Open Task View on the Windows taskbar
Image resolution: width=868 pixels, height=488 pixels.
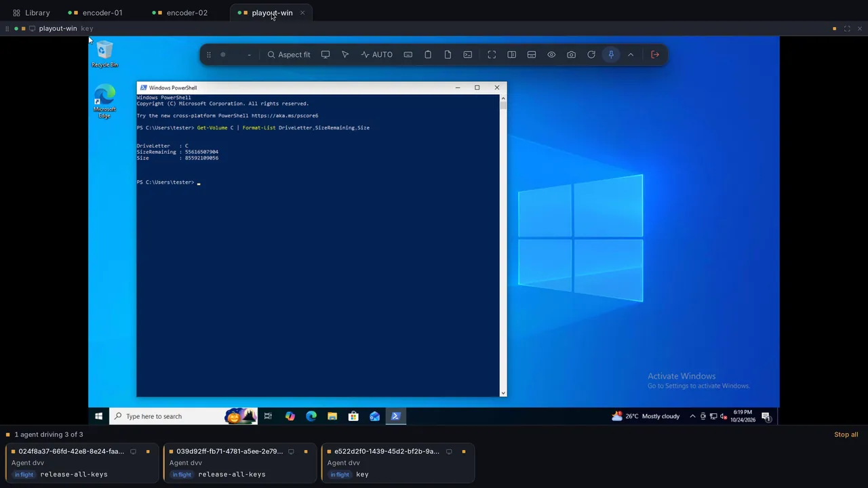click(269, 416)
